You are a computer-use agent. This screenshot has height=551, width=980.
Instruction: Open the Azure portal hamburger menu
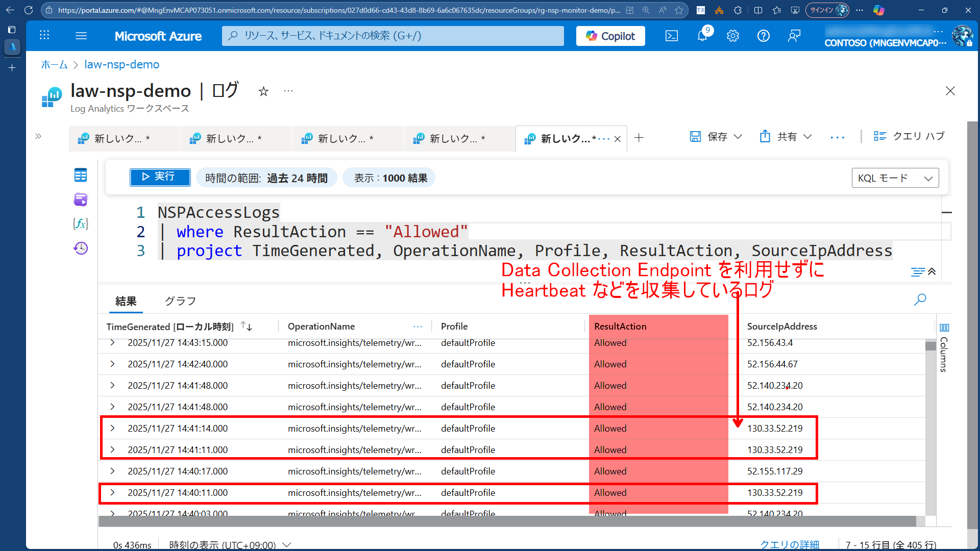(81, 36)
